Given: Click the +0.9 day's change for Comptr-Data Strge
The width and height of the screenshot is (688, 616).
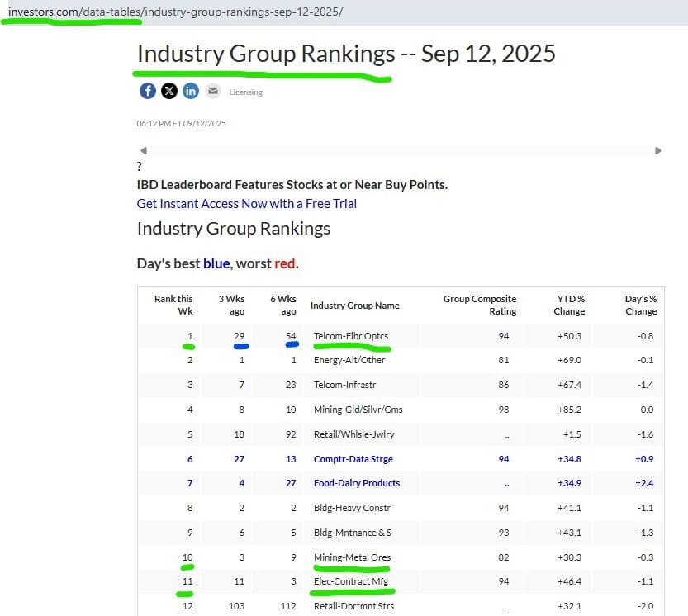Looking at the screenshot, I should pos(644,459).
